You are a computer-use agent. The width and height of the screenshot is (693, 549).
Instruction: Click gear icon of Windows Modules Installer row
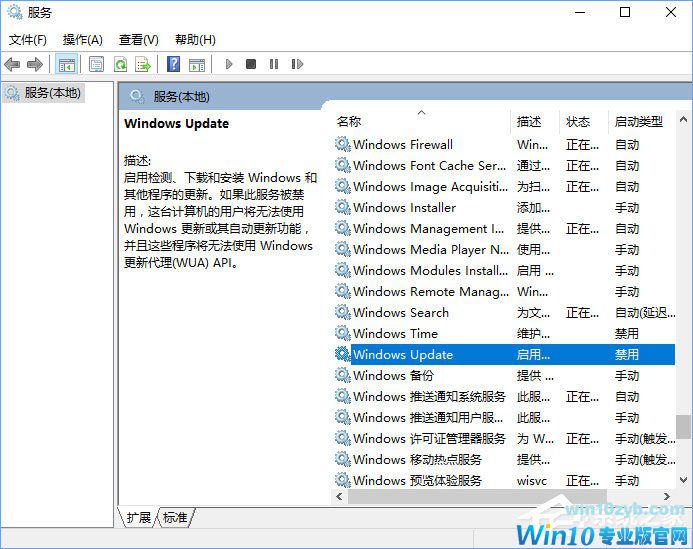click(x=343, y=270)
